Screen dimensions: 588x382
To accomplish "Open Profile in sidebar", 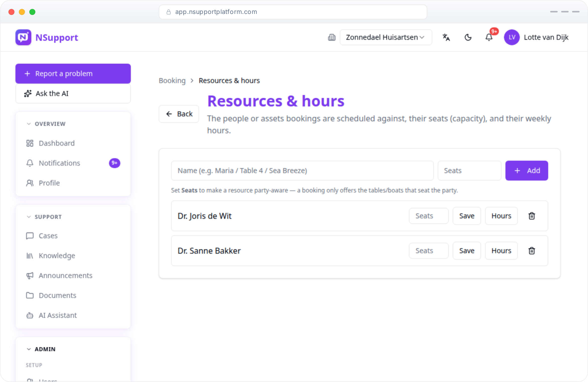I will tap(73, 183).
